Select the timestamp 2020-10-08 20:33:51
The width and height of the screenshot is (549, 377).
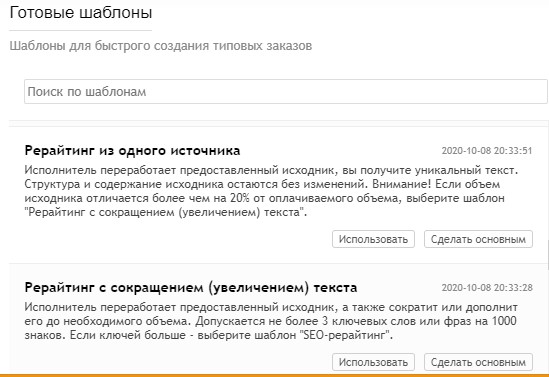pyautogui.click(x=487, y=151)
